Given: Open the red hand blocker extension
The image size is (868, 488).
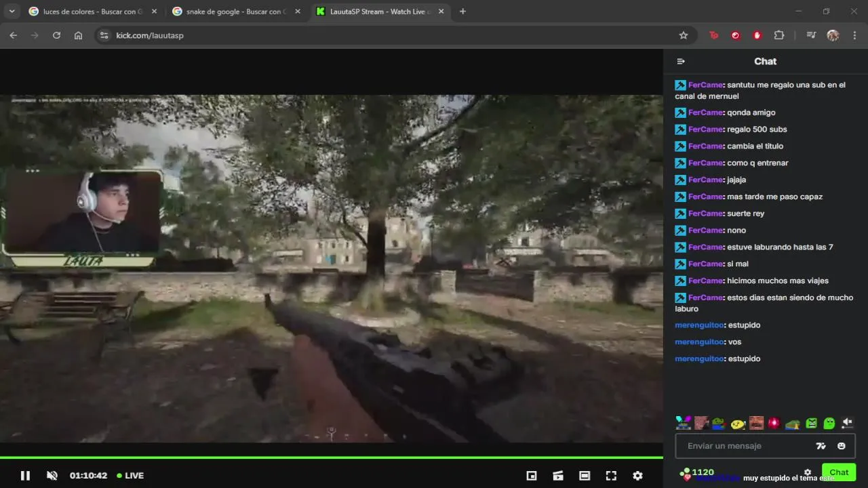Looking at the screenshot, I should [x=757, y=35].
